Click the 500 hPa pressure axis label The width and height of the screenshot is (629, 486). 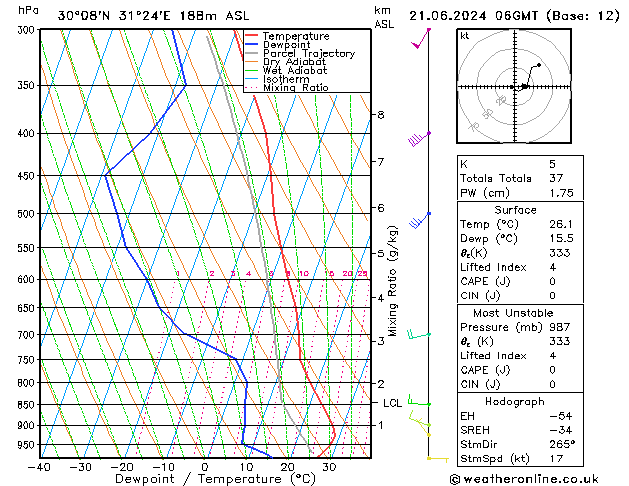pos(26,214)
